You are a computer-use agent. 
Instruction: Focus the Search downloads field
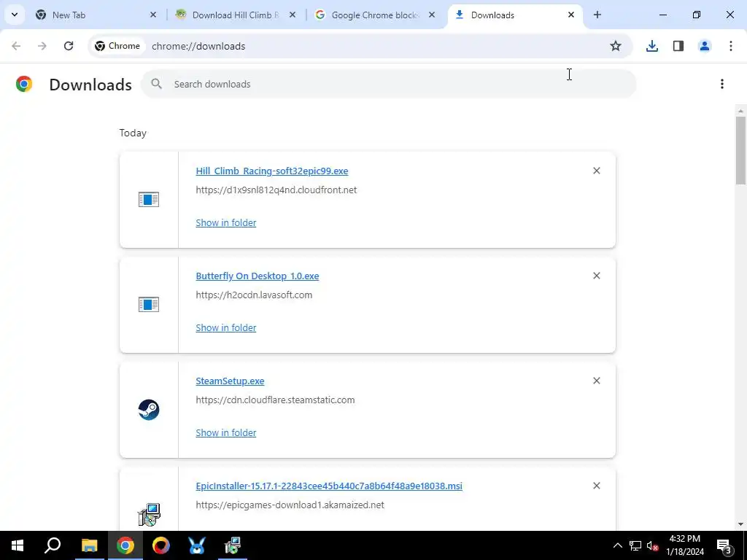click(388, 84)
